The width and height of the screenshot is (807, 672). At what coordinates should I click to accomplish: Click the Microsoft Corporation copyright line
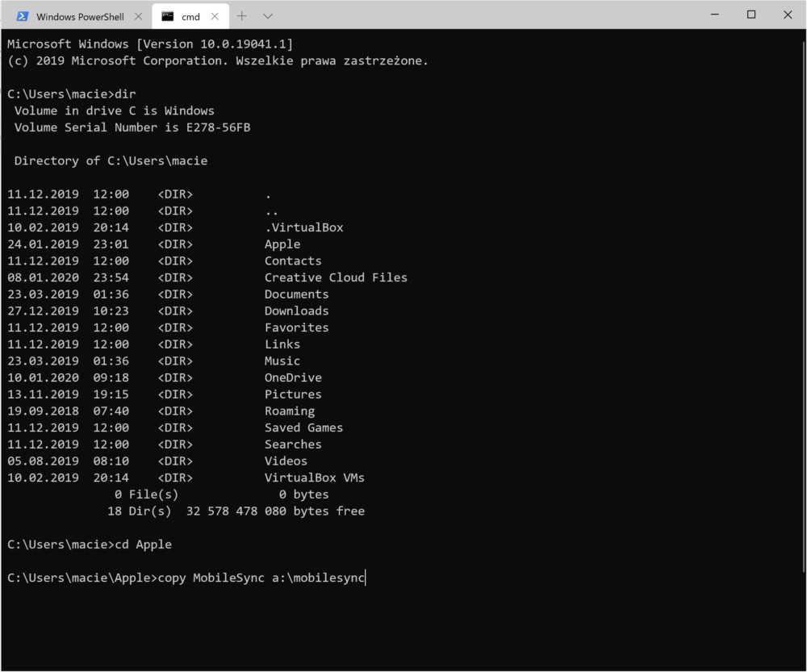coord(218,61)
